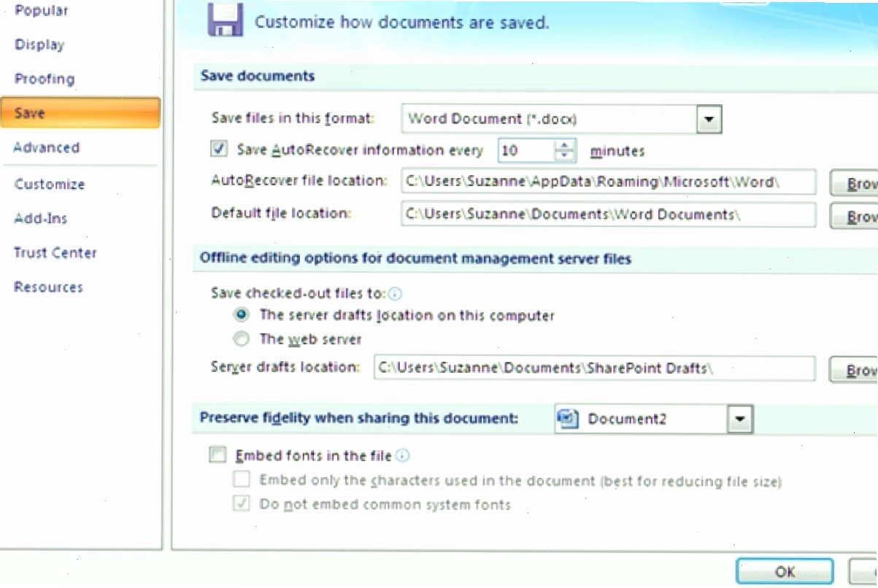
Task: Click info icon next to Embed fonts
Action: (x=402, y=456)
